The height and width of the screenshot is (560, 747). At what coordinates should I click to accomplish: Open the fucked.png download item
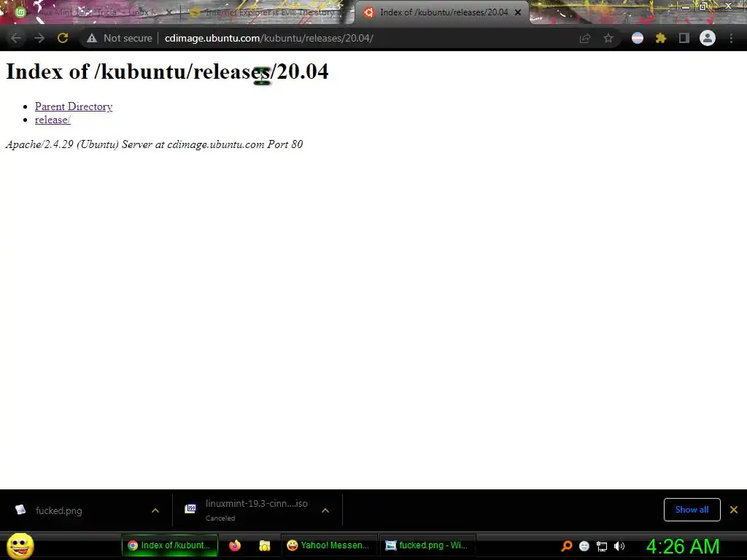[x=58, y=510]
